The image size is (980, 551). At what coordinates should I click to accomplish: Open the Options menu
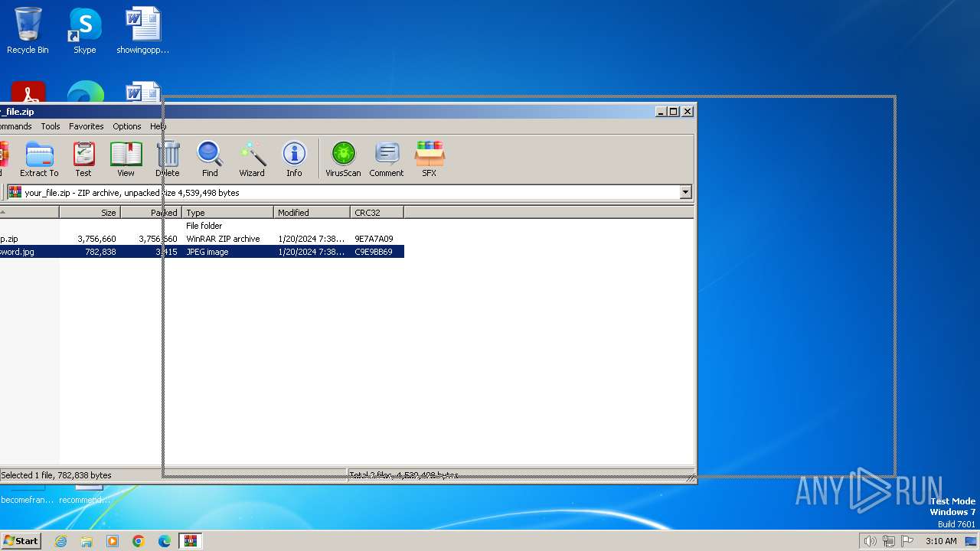126,126
